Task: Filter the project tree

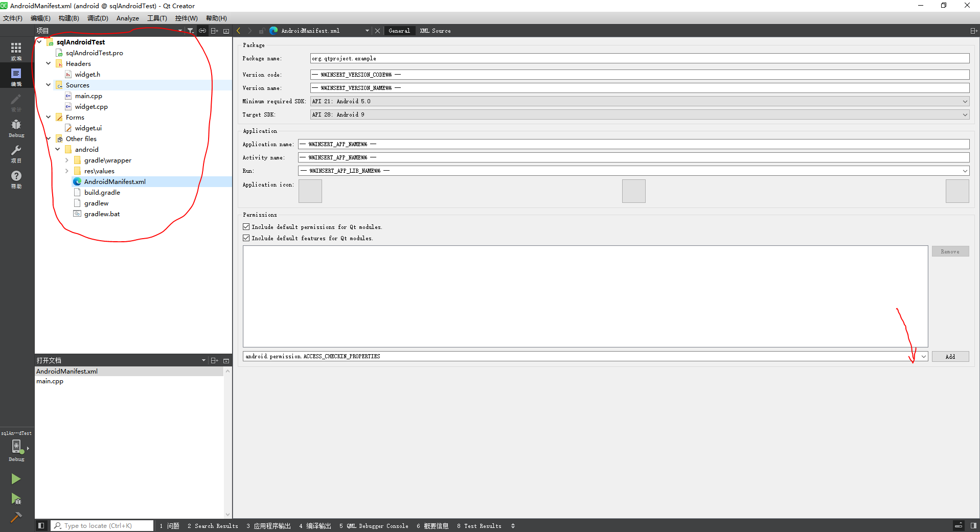Action: tap(190, 31)
